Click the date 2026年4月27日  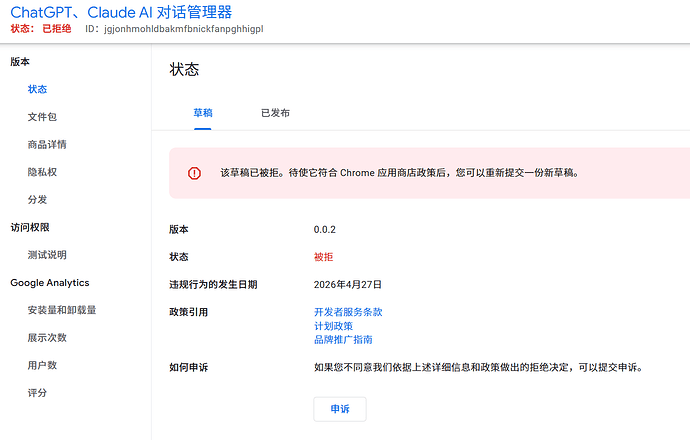[348, 285]
